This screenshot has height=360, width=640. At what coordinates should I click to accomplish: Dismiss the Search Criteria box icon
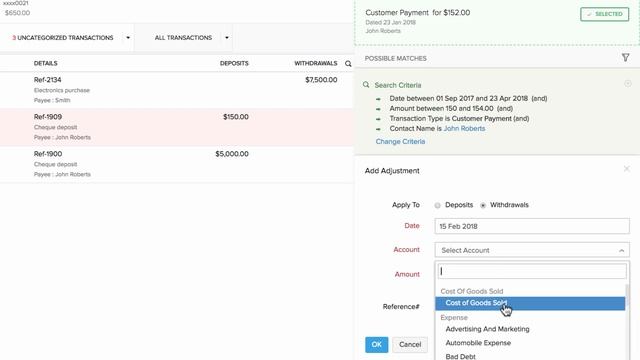tap(628, 84)
